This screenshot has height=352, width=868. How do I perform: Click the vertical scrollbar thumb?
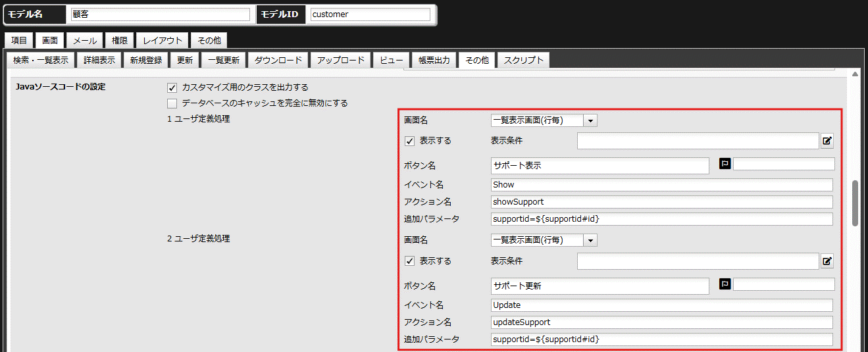(x=855, y=203)
